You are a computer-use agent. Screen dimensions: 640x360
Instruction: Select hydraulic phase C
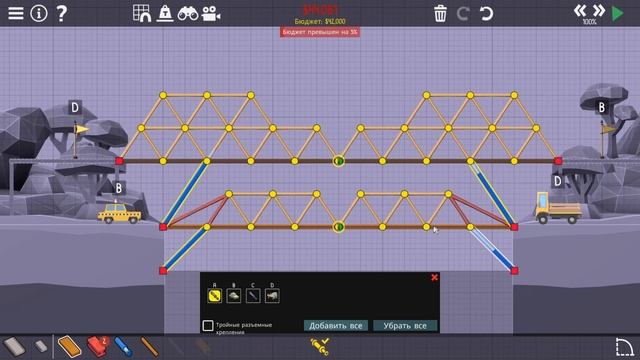tap(253, 296)
